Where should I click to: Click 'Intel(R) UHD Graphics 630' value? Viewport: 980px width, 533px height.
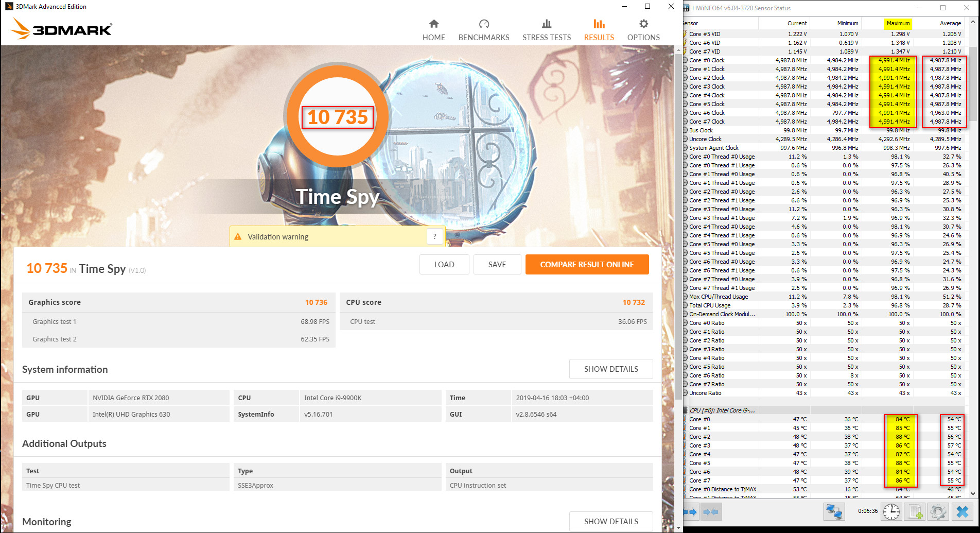tap(131, 414)
